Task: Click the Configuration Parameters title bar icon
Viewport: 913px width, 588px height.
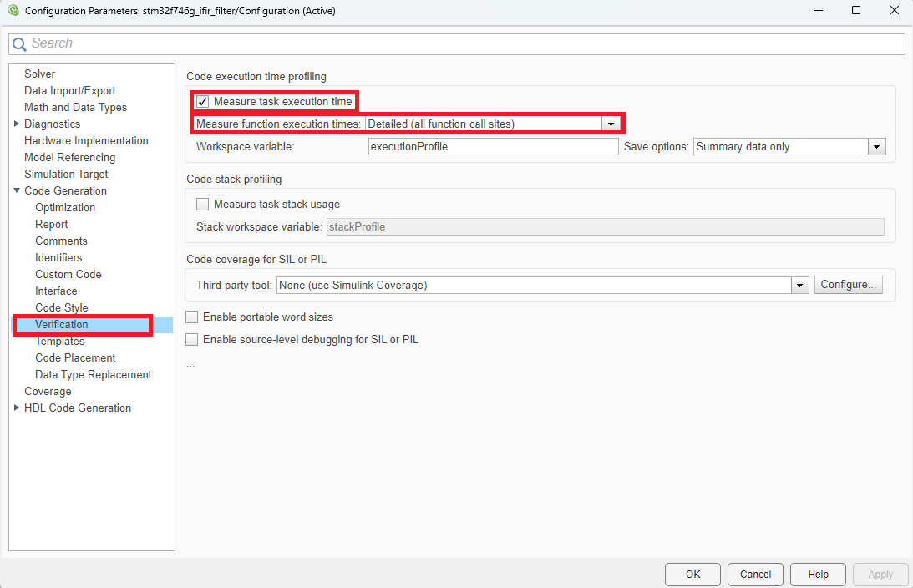Action: 13,11
